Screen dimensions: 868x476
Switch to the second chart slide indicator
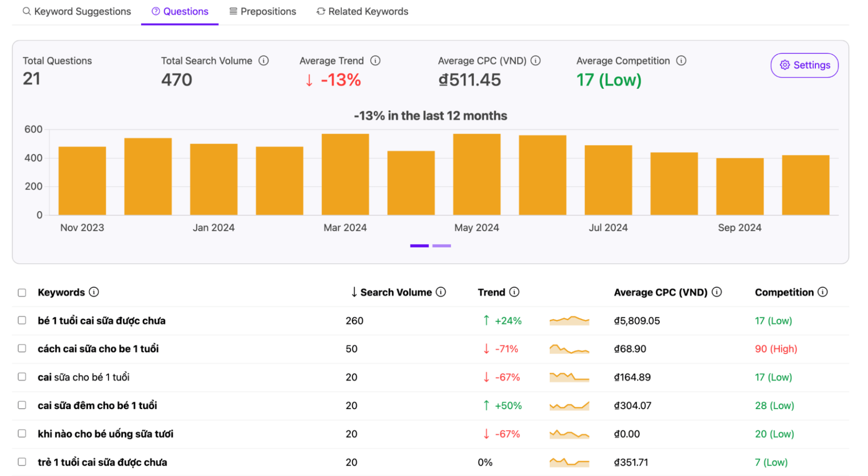(442, 246)
